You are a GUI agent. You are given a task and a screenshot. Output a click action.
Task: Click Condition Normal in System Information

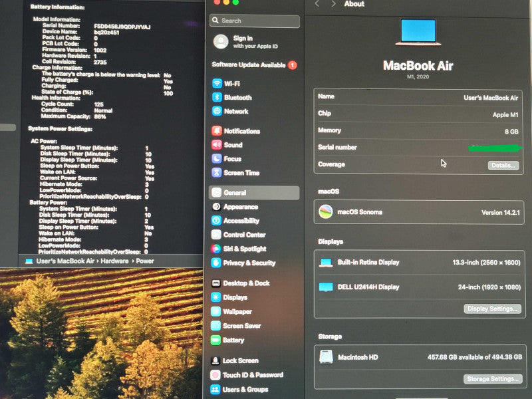(104, 110)
